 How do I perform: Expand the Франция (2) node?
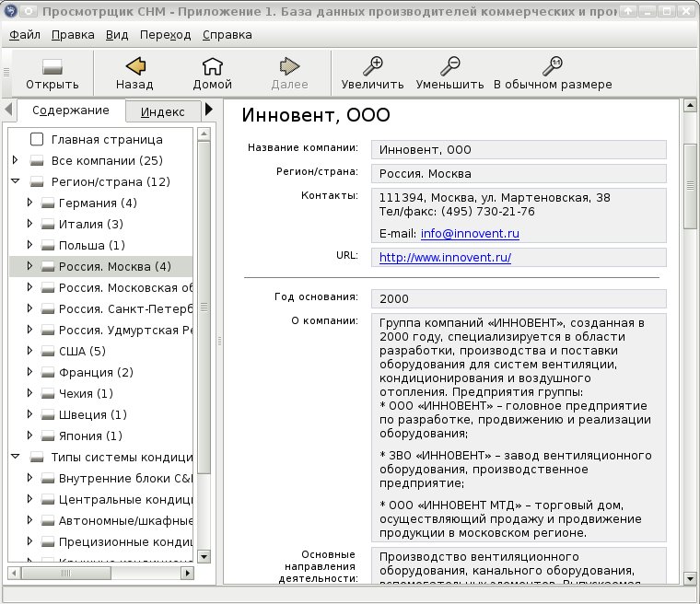29,371
